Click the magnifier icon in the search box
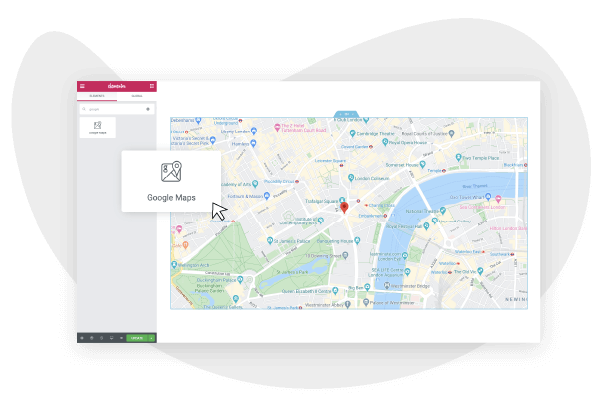 click(x=84, y=109)
